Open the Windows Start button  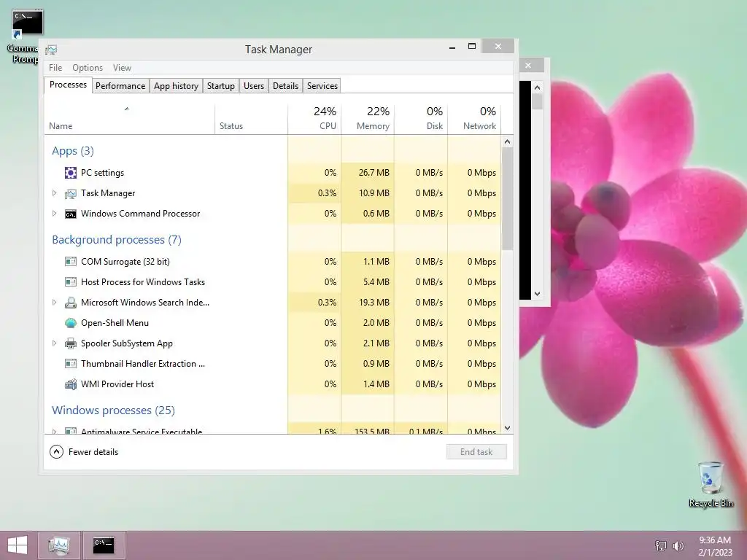point(18,545)
